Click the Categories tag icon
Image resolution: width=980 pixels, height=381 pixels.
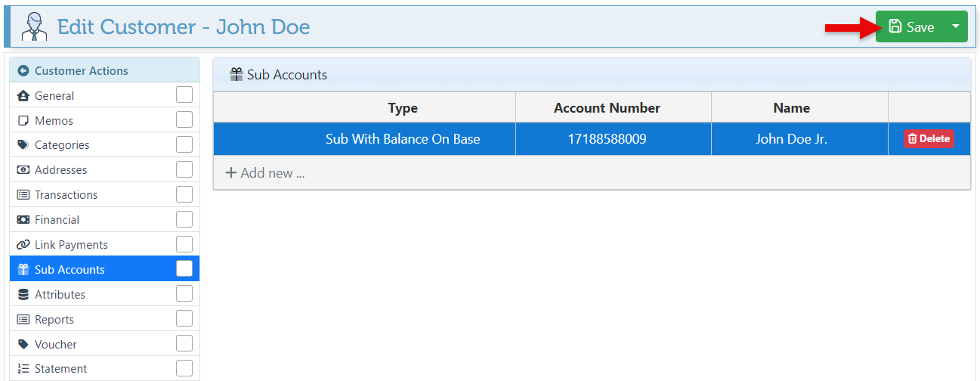pyautogui.click(x=23, y=145)
